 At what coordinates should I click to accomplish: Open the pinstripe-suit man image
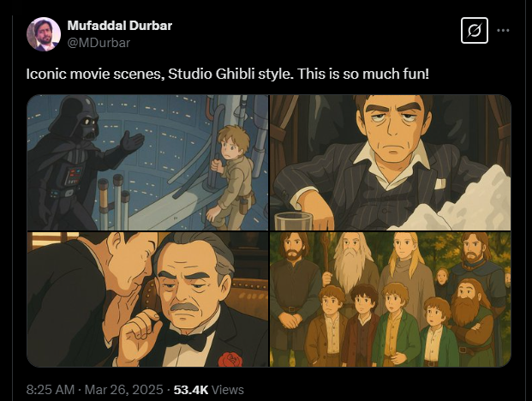(391, 161)
